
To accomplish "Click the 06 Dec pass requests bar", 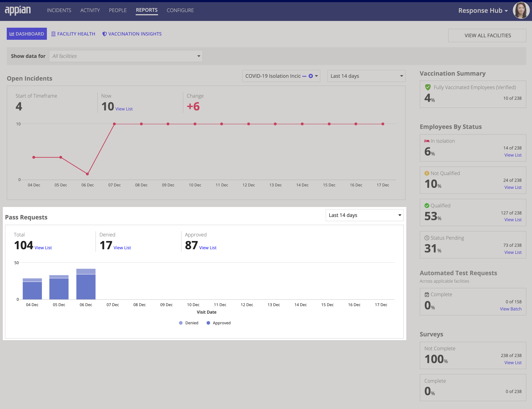I will [x=86, y=284].
